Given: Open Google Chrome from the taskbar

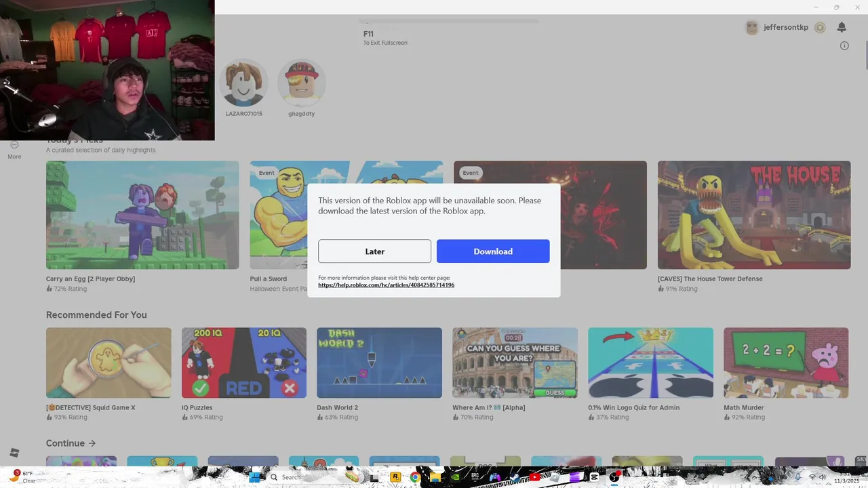Looking at the screenshot, I should pos(415,477).
